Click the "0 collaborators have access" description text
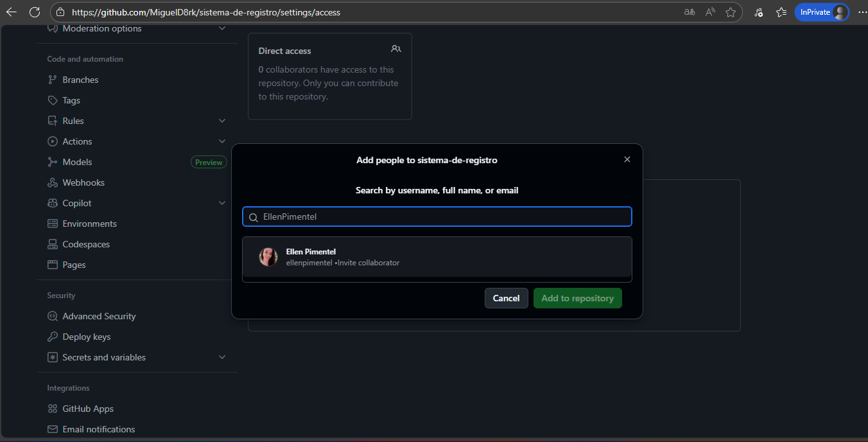This screenshot has width=868, height=442. tap(328, 83)
